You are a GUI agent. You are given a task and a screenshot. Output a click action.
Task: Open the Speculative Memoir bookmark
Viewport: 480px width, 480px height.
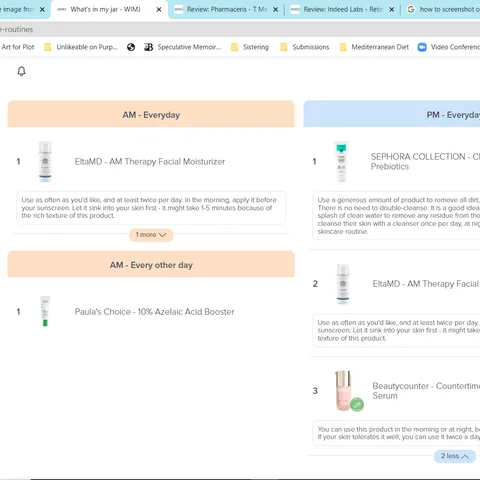(183, 47)
